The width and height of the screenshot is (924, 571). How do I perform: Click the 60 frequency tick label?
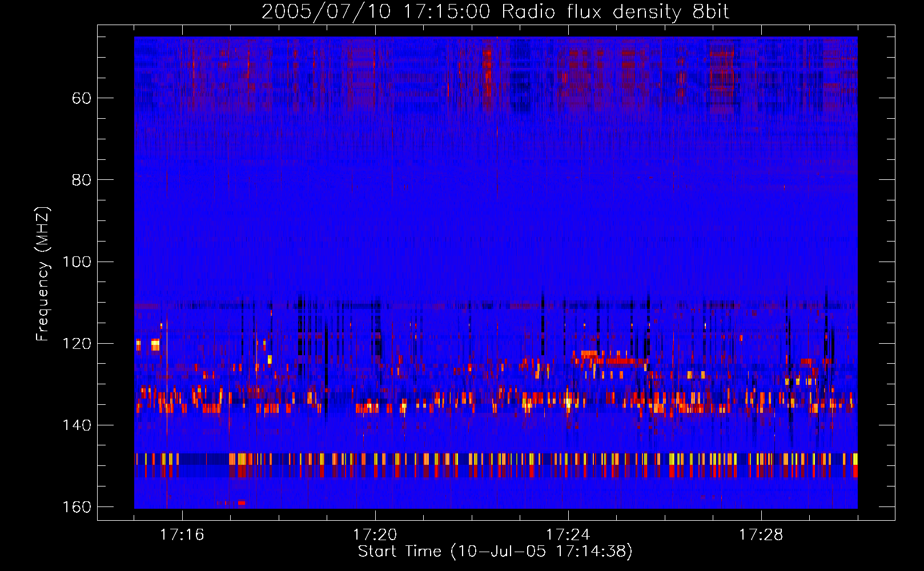82,98
